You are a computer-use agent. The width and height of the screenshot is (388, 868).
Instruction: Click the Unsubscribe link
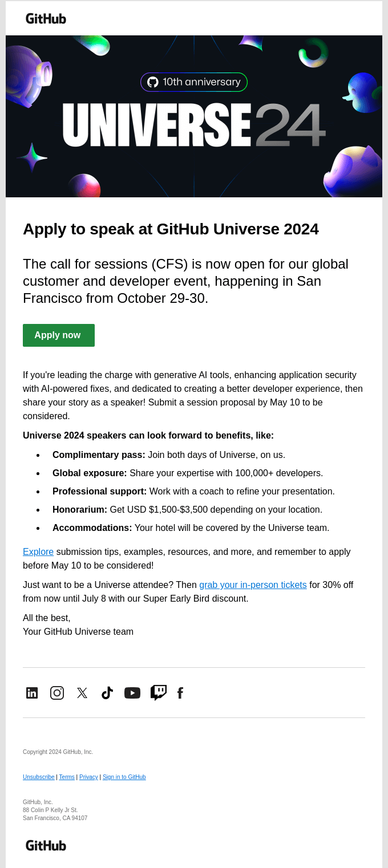click(38, 777)
